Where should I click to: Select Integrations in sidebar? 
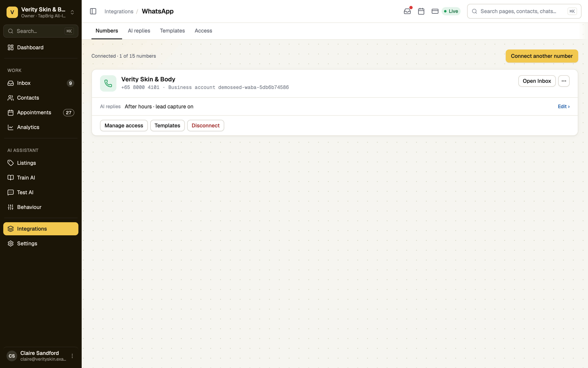click(x=41, y=229)
